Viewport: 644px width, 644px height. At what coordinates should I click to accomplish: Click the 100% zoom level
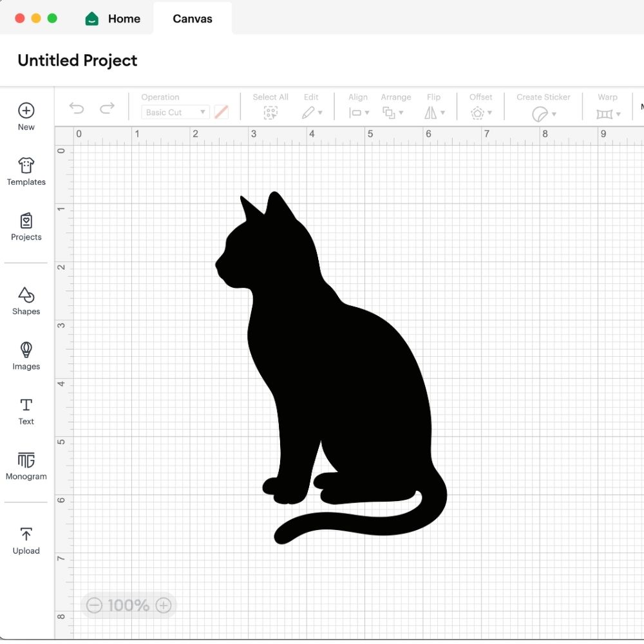129,605
